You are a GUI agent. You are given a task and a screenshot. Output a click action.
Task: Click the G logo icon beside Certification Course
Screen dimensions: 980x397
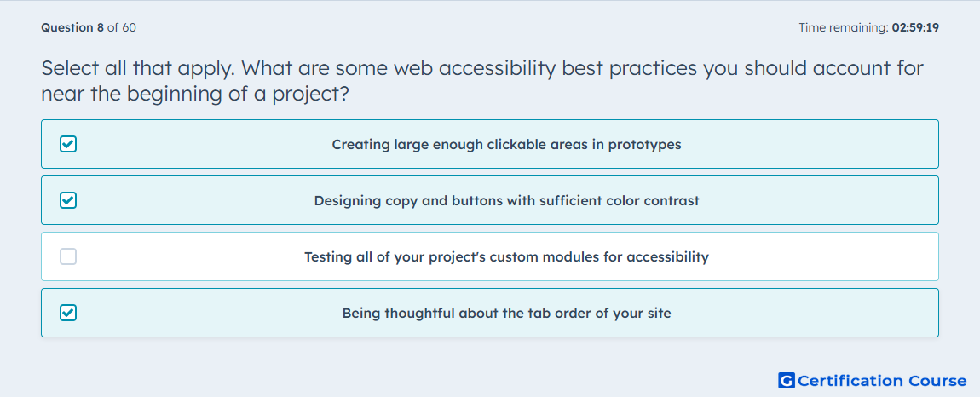(787, 380)
